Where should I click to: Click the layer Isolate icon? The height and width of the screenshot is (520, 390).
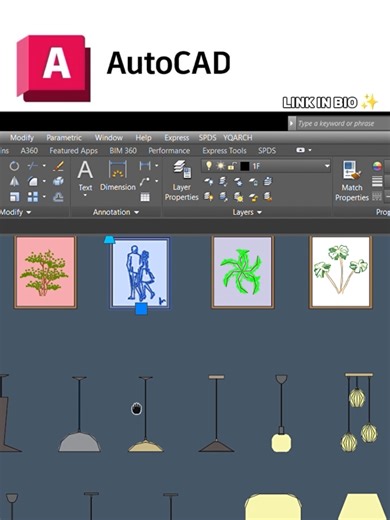click(x=223, y=182)
